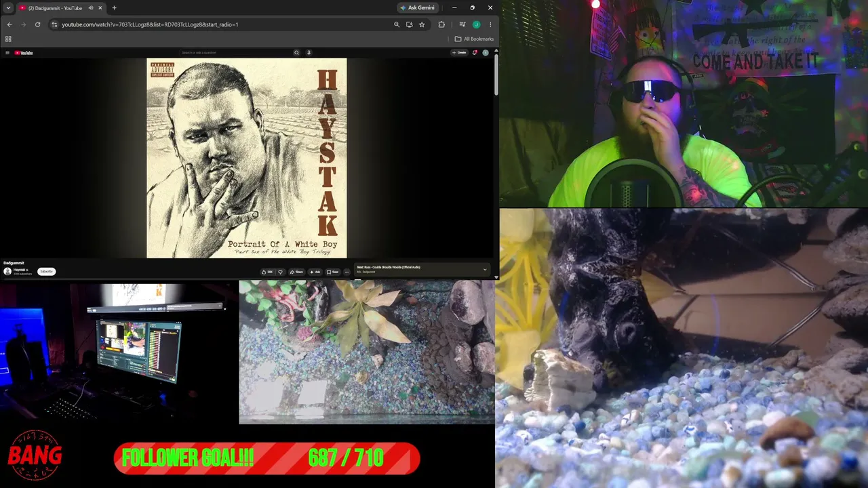Search by voice with the microphone
868x488 pixels.
[309, 52]
